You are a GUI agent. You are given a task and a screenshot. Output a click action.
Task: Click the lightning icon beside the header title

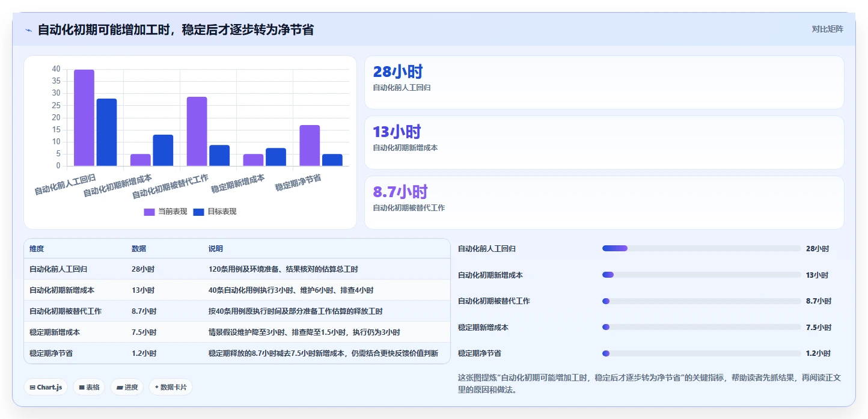28,29
